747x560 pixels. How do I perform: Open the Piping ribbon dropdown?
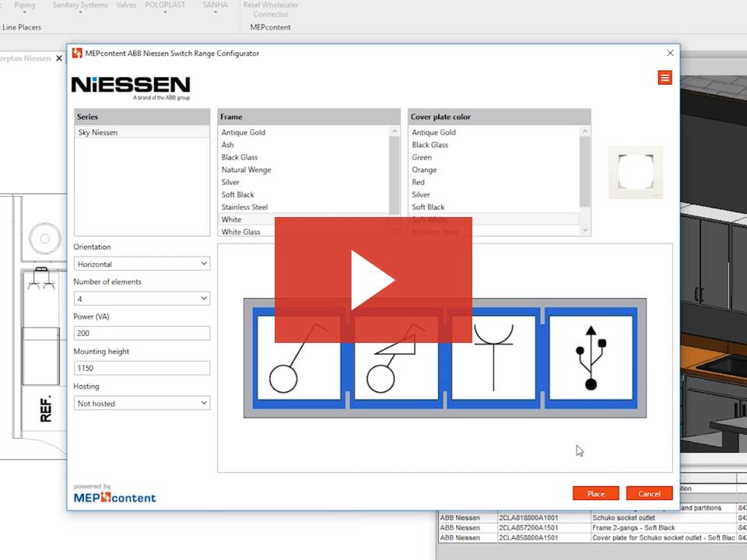pyautogui.click(x=24, y=7)
